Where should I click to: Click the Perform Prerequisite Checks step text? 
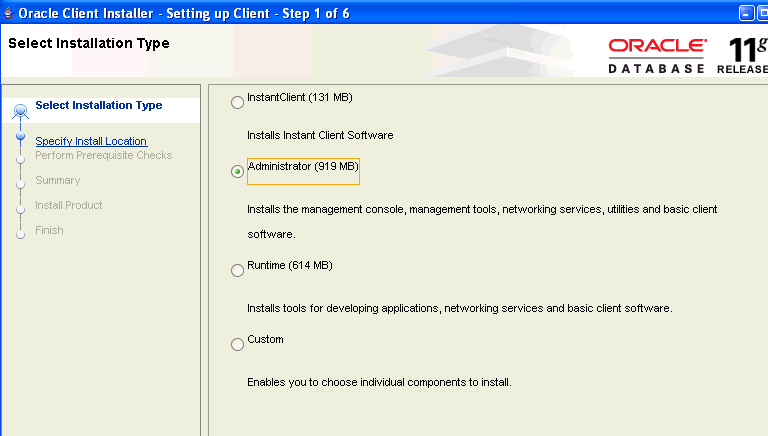(104, 155)
